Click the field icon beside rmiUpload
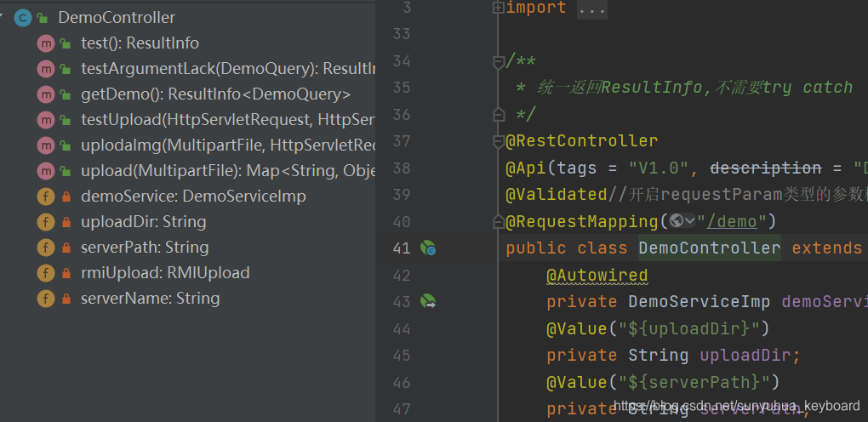Viewport: 868px width, 422px height. coord(45,273)
